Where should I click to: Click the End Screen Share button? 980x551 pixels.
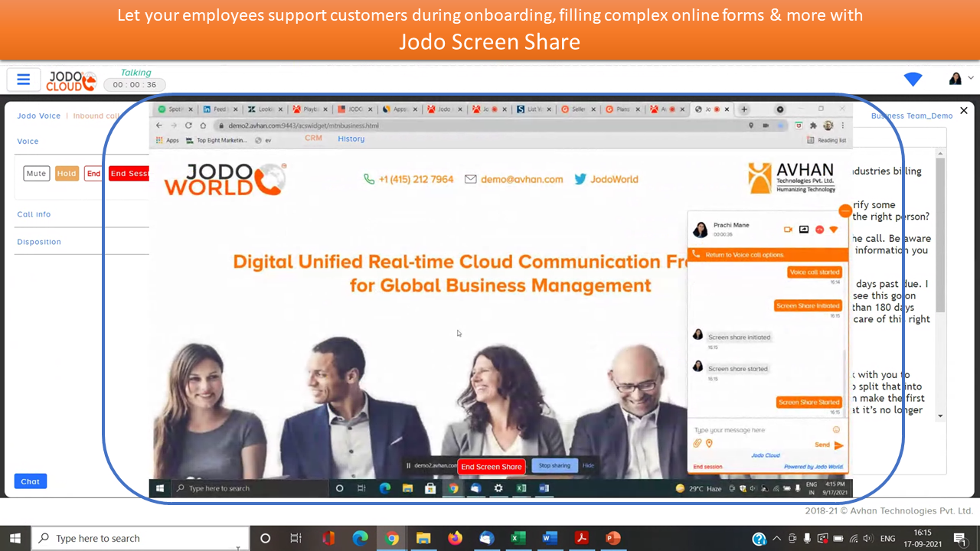pyautogui.click(x=491, y=467)
